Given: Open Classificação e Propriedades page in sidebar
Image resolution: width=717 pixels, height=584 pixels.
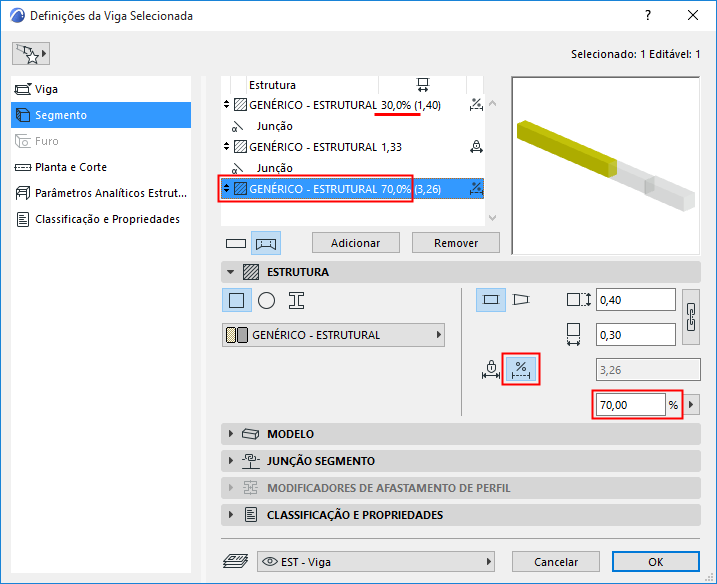Looking at the screenshot, I should [101, 219].
